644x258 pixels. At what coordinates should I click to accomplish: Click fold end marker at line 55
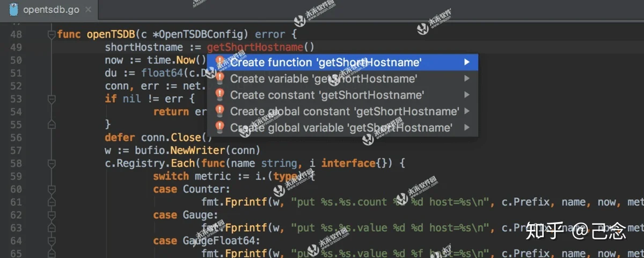[52, 125]
